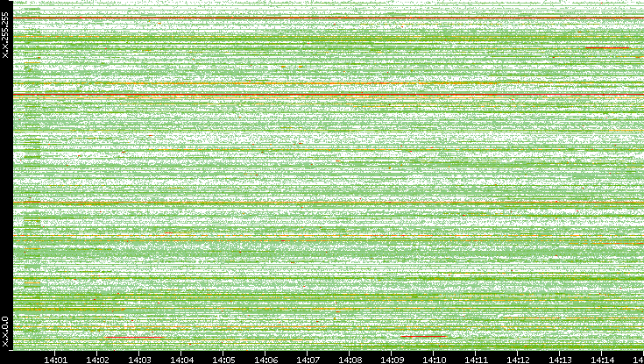Click the 14:01 time axis label
Image resolution: width=644 pixels, height=364 pixels.
point(55,360)
